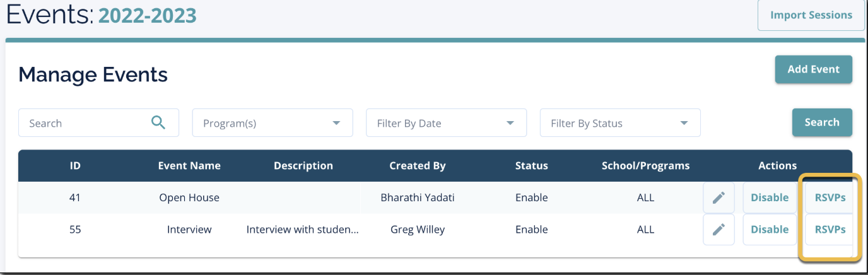This screenshot has height=275, width=868.
Task: Click the Add Event button
Action: 813,69
